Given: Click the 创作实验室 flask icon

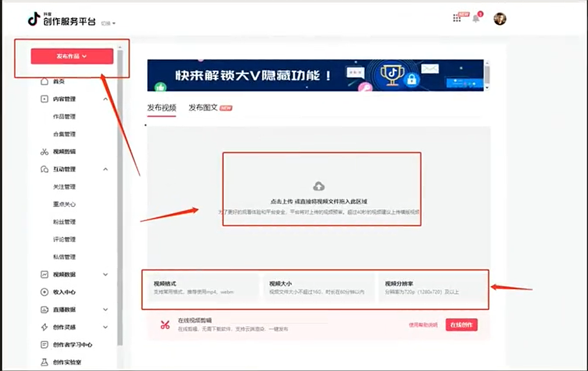Looking at the screenshot, I should (x=44, y=362).
